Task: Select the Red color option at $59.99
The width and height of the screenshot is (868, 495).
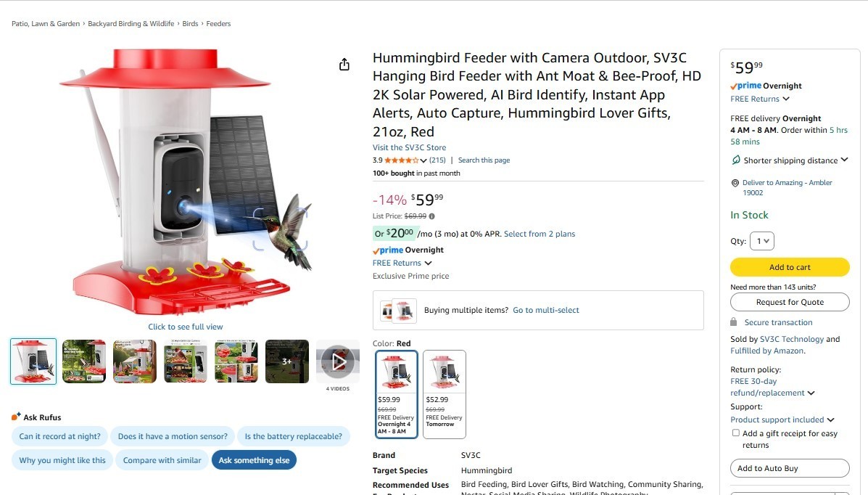Action: pyautogui.click(x=397, y=394)
